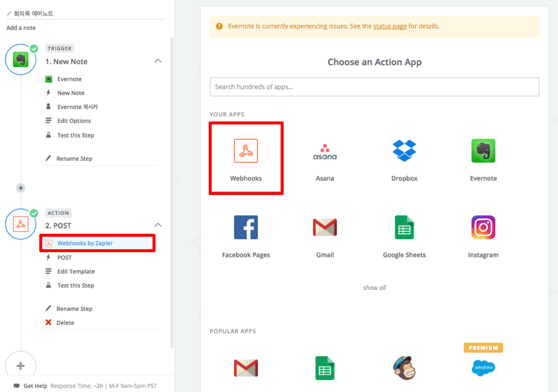Screen dimensions: 558x392
Task: Click the warning icon in Evernote alert
Action: coord(219,26)
